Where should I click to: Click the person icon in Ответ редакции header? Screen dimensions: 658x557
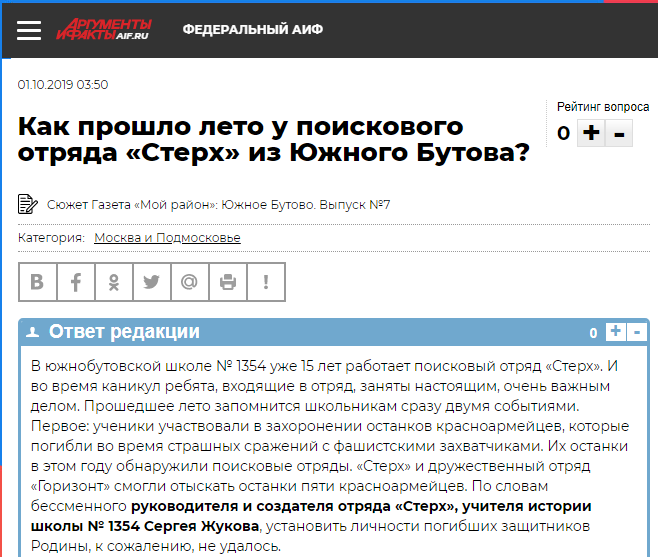click(33, 333)
